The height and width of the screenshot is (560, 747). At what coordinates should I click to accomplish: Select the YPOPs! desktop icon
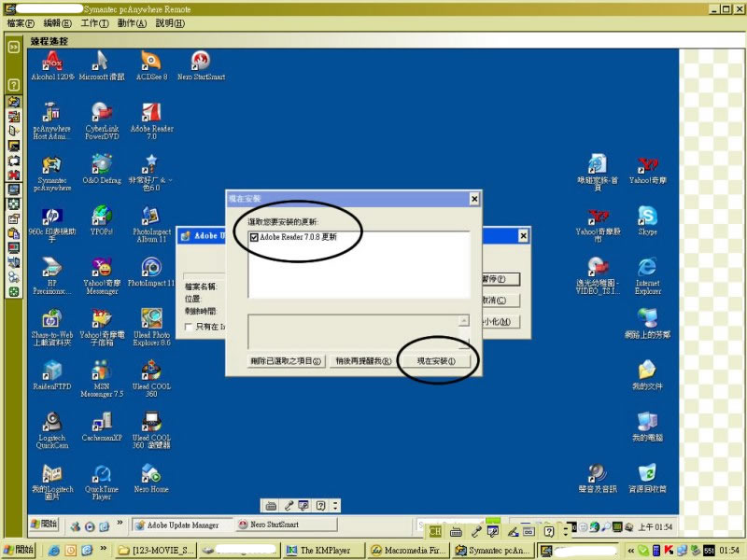click(x=102, y=220)
